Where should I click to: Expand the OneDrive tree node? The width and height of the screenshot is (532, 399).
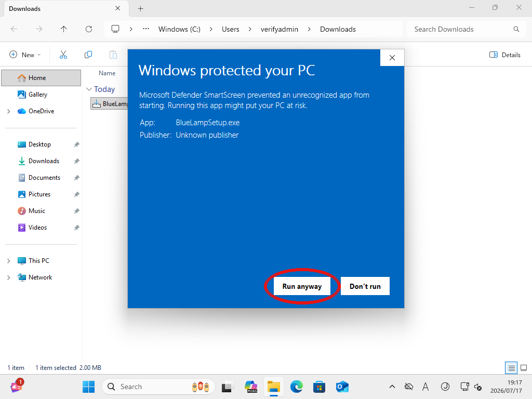pyautogui.click(x=9, y=111)
